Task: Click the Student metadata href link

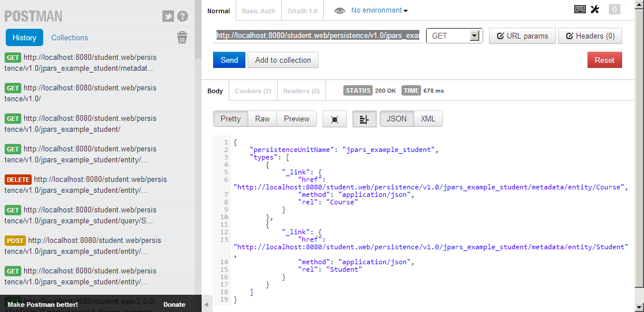Action: tap(431, 247)
